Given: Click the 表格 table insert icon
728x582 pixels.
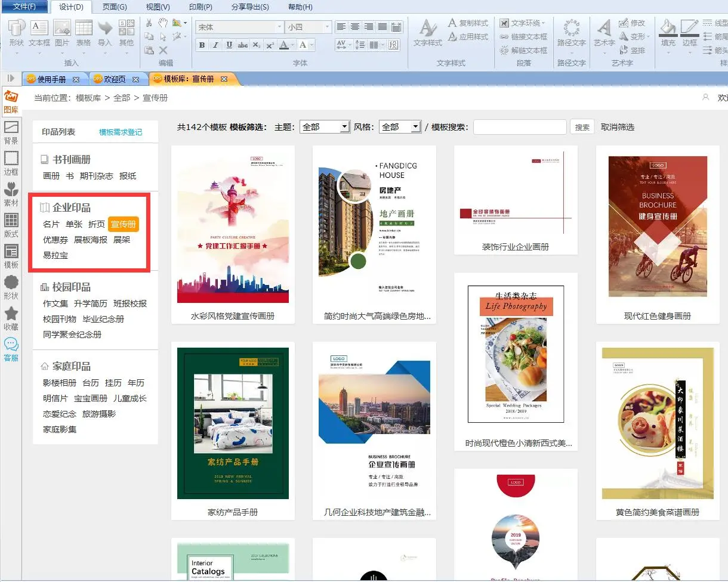Looking at the screenshot, I should click(84, 33).
